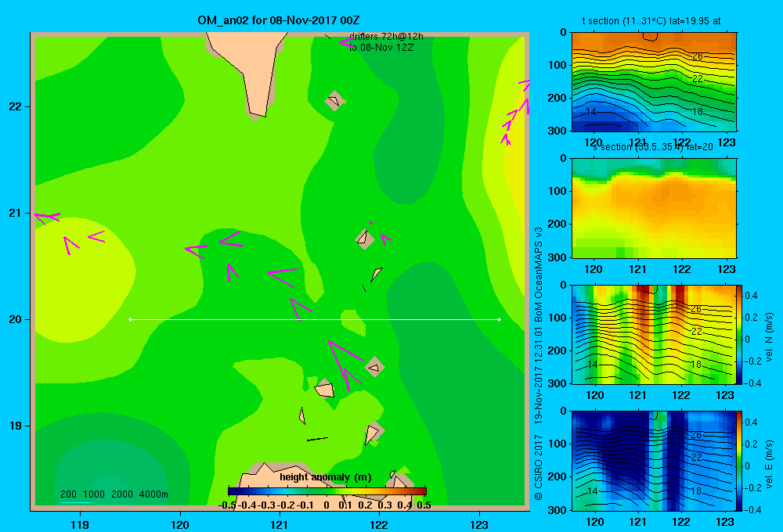The width and height of the screenshot is (783, 532).
Task: Click the 14 contour label in the temperature section
Action: pos(590,111)
